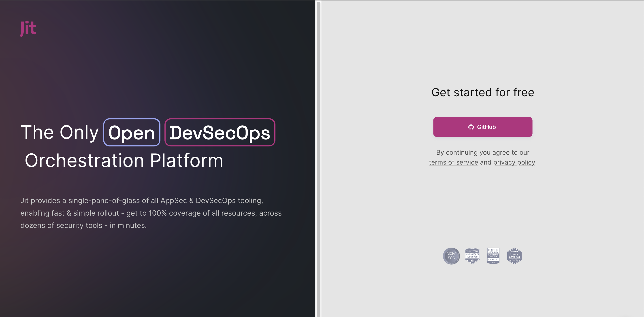Click the outlined "Open" word box
644x317 pixels.
tap(132, 132)
